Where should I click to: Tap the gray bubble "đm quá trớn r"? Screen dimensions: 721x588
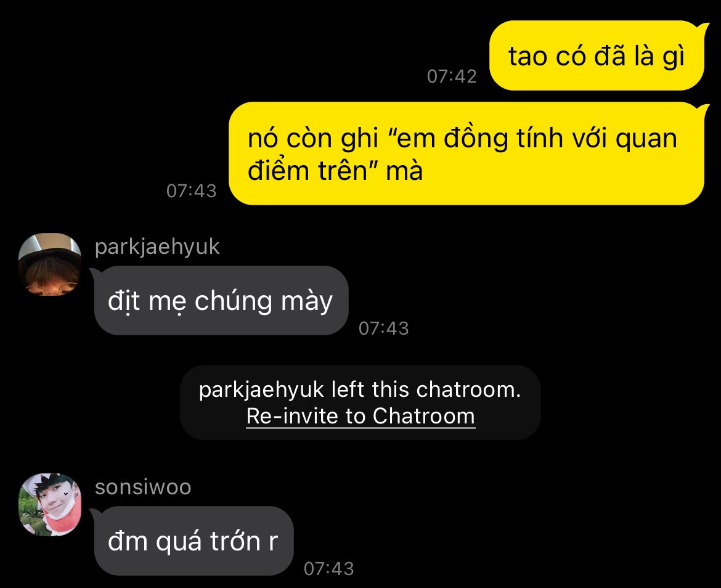[193, 541]
